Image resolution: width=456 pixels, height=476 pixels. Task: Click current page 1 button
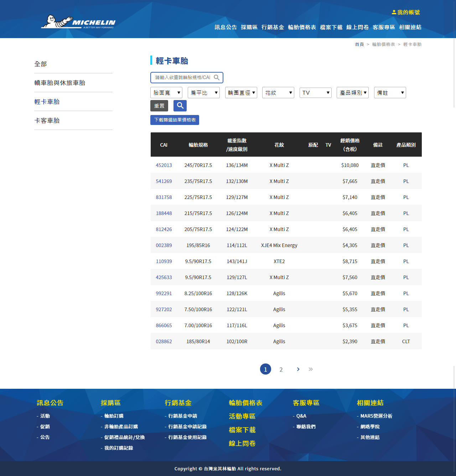pos(265,369)
